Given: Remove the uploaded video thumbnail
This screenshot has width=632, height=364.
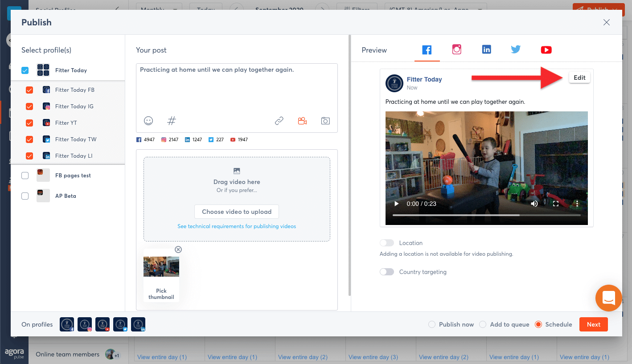Looking at the screenshot, I should pos(178,249).
